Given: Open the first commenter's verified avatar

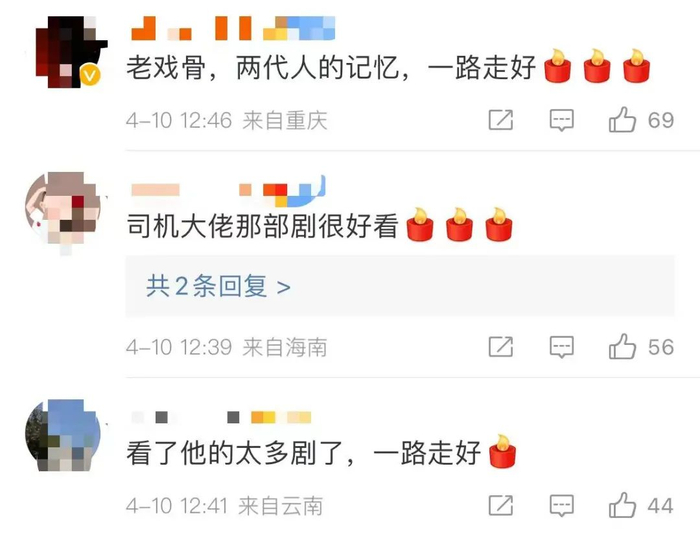Looking at the screenshot, I should click(71, 52).
